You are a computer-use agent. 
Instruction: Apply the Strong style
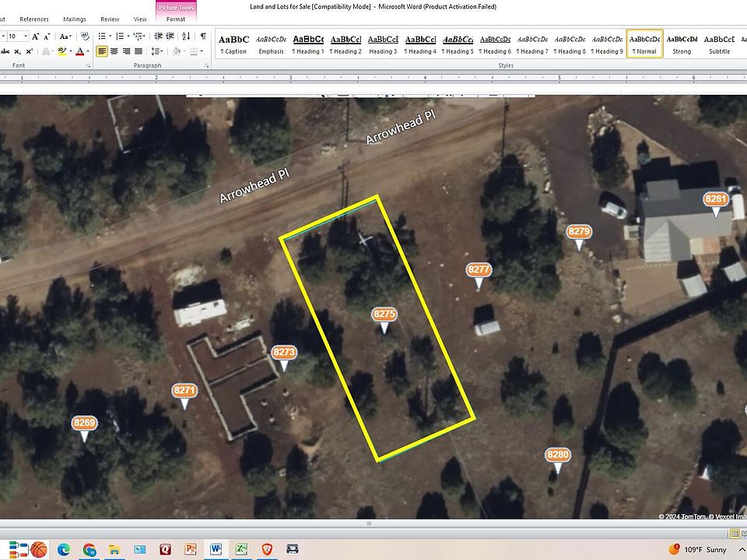pos(682,44)
